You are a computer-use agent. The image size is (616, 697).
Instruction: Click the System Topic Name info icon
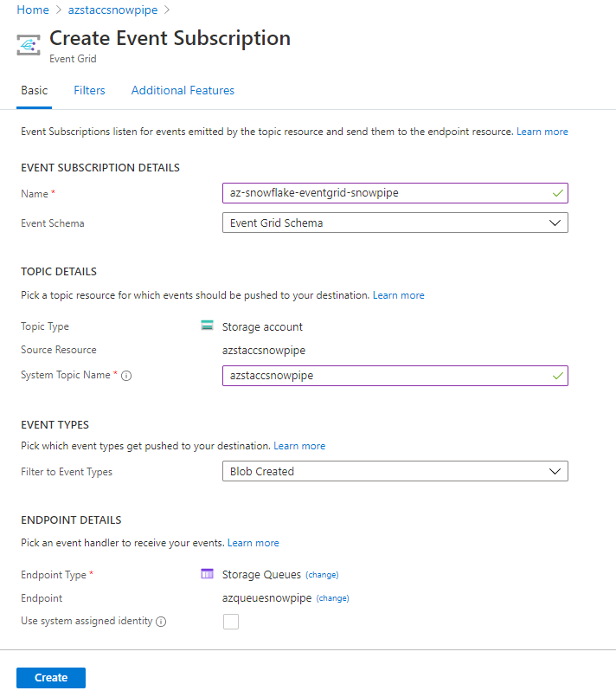(x=126, y=376)
